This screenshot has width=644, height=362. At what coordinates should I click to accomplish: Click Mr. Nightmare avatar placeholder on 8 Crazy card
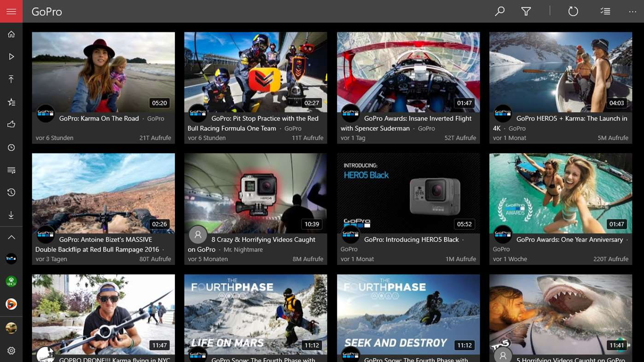point(197,235)
